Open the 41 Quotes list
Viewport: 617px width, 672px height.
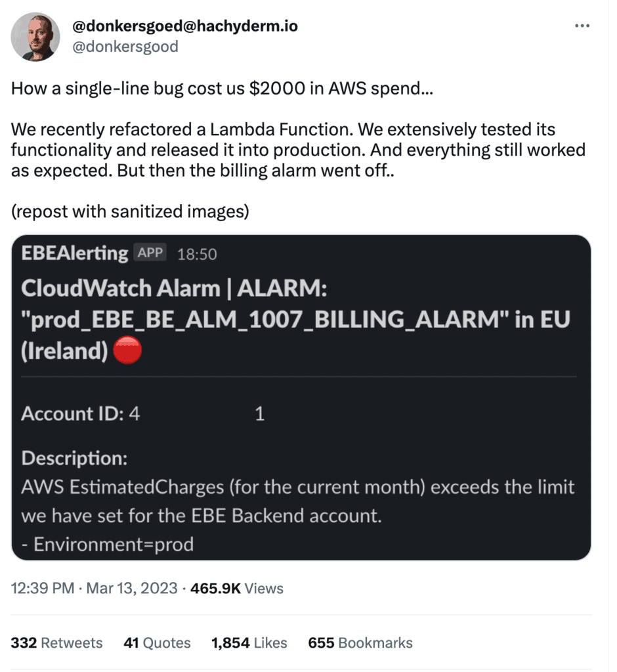[x=157, y=642]
